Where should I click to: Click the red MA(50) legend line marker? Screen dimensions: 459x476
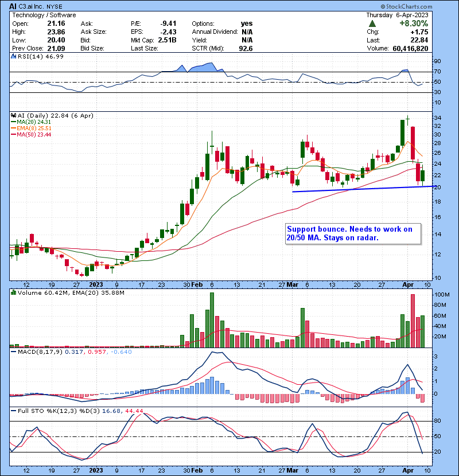point(13,135)
